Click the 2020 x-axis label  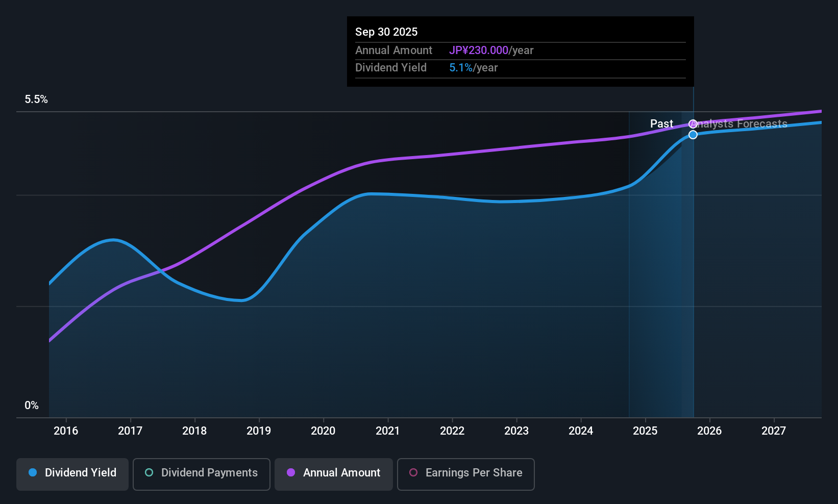click(323, 431)
